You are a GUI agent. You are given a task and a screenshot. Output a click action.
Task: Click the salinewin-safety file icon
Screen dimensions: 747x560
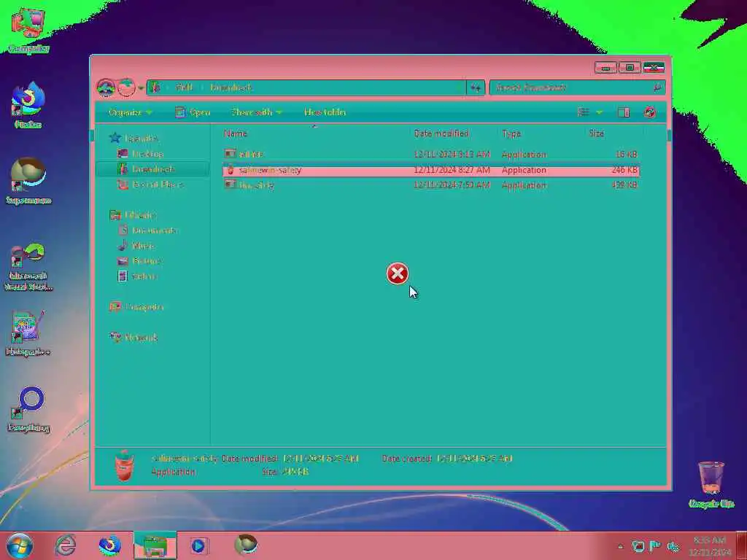[x=231, y=170]
